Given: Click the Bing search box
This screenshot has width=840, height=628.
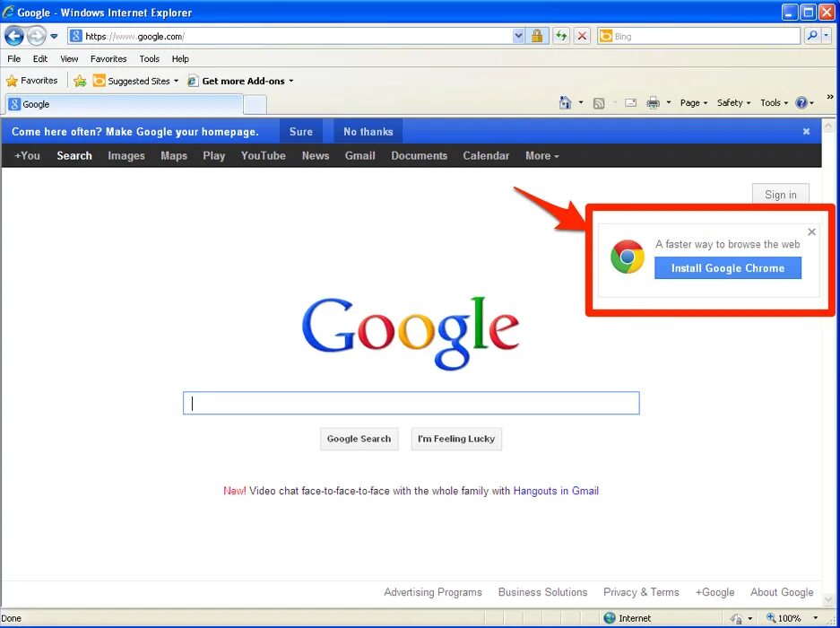Looking at the screenshot, I should [699, 37].
